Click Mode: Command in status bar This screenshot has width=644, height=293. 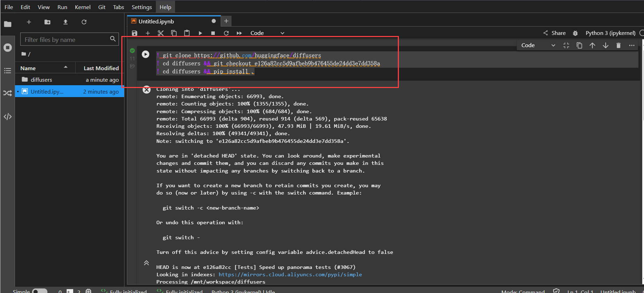point(523,291)
